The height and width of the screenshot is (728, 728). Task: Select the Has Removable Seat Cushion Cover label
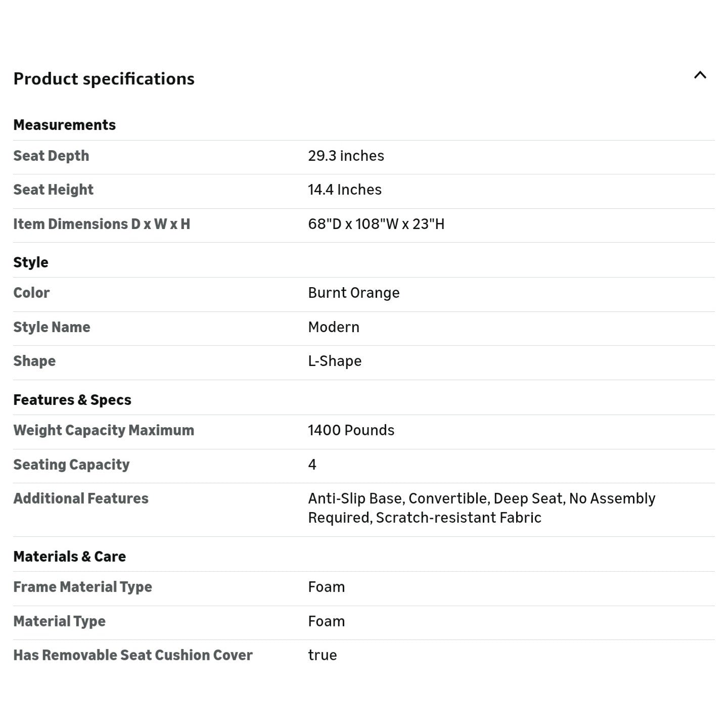tap(132, 655)
